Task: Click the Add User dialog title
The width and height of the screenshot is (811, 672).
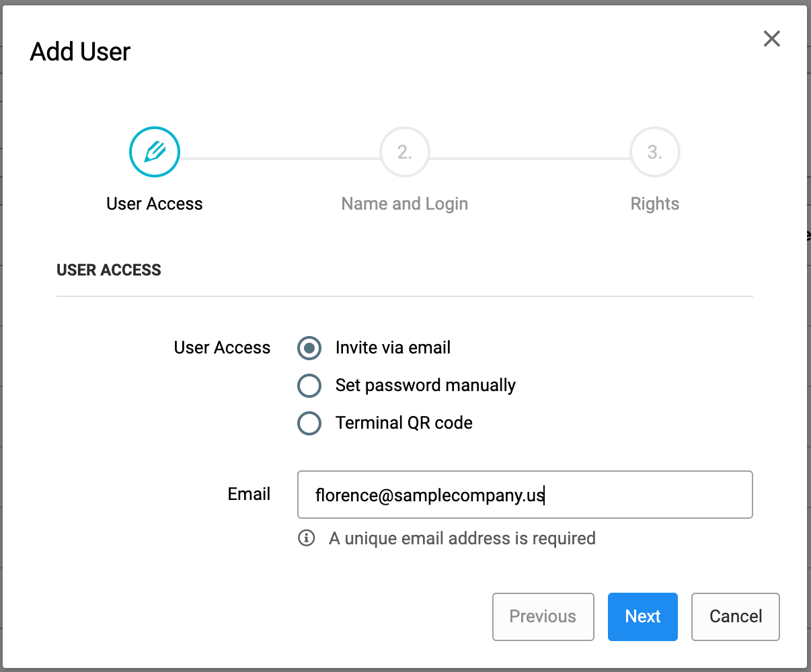Action: 80,52
